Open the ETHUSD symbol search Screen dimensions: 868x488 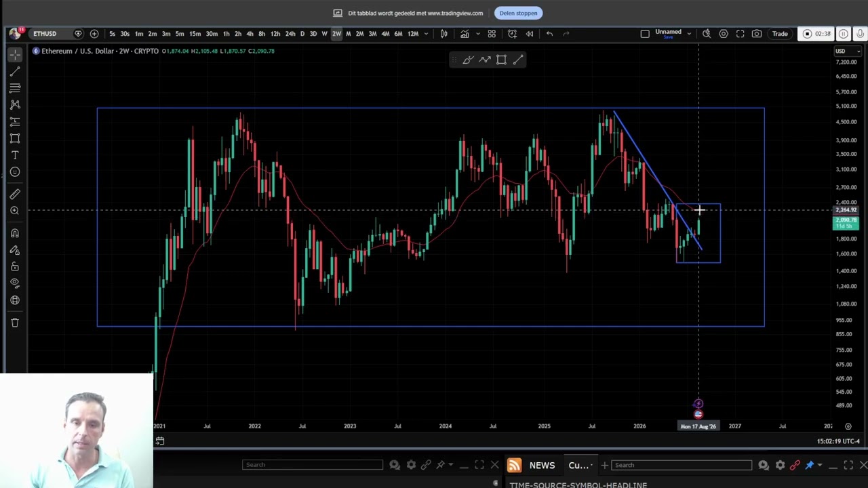[45, 34]
